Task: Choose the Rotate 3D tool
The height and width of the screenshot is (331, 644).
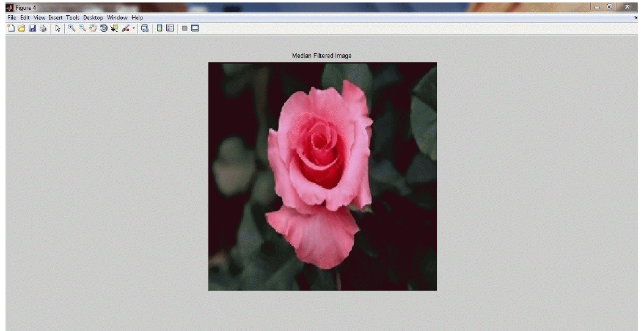Action: [x=103, y=28]
